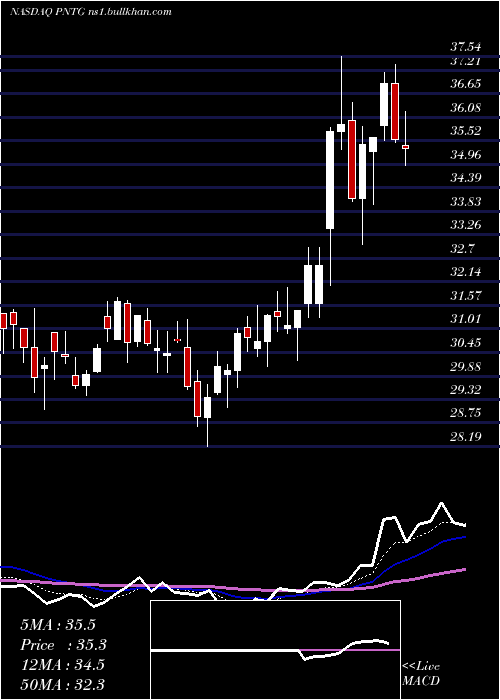This screenshot has width=500, height=700.
Task: Click the 36.65 price level label
Action: 466,84
